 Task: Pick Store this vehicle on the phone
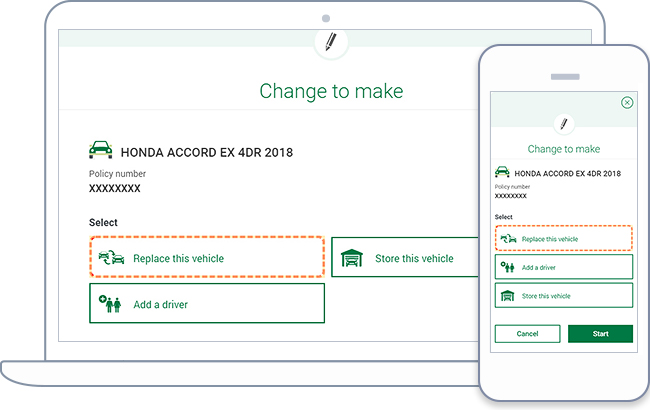click(564, 295)
